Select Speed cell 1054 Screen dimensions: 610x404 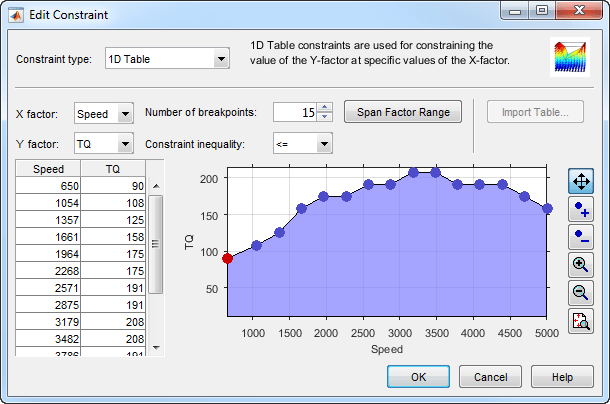click(48, 203)
